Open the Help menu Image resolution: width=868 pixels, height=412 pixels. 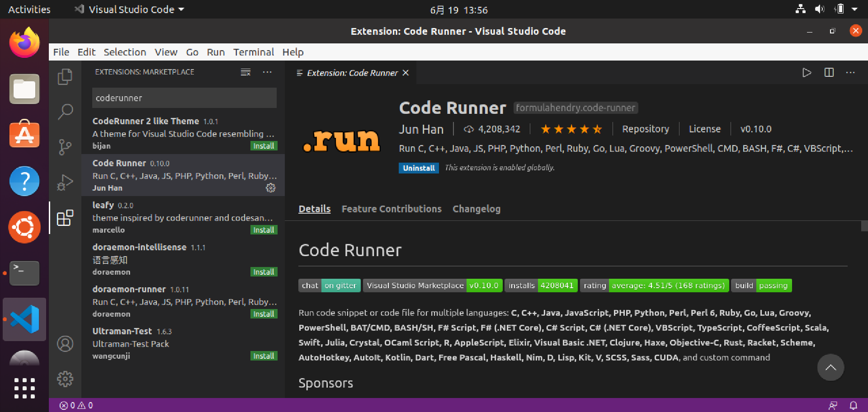click(293, 52)
